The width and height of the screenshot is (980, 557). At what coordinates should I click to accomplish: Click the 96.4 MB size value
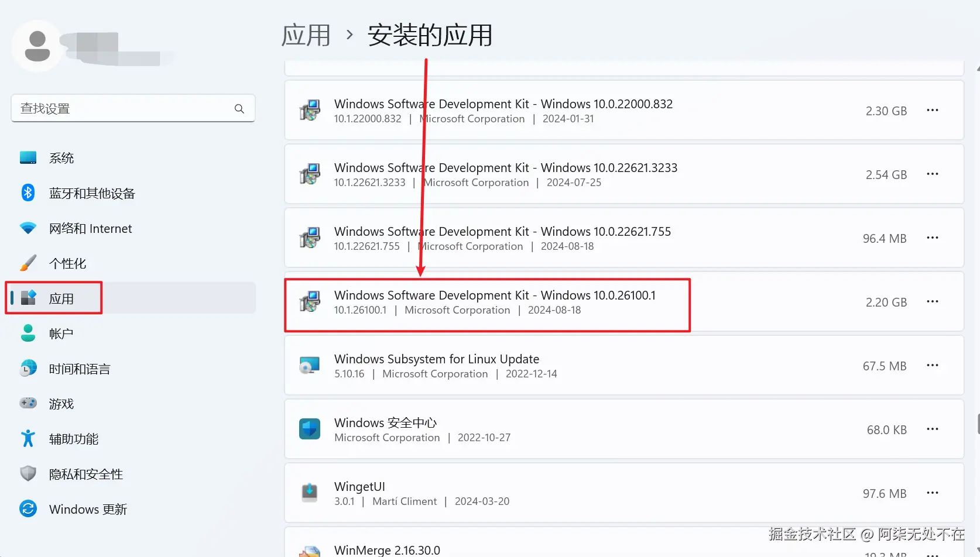(885, 238)
